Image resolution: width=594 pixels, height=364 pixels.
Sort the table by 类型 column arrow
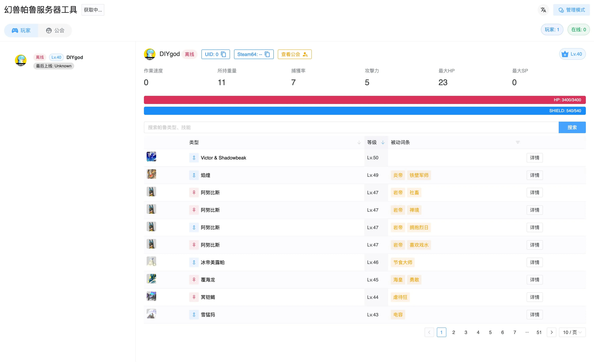click(x=359, y=142)
